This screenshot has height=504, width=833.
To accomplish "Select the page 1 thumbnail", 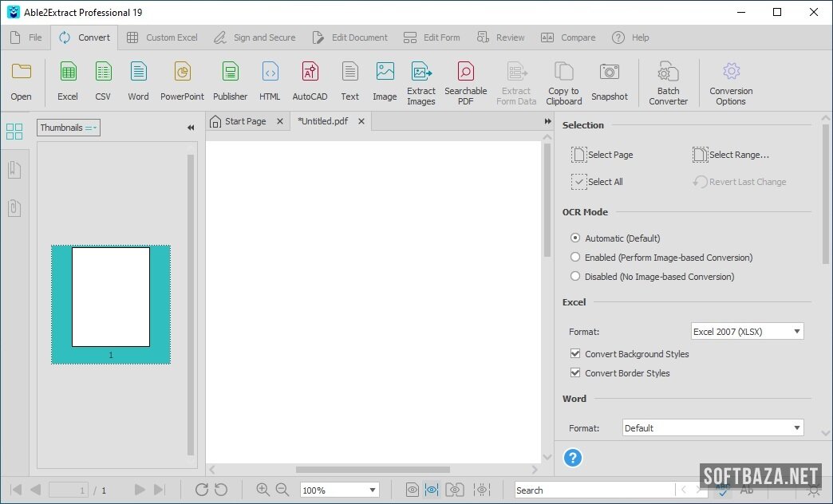I will pos(111,297).
